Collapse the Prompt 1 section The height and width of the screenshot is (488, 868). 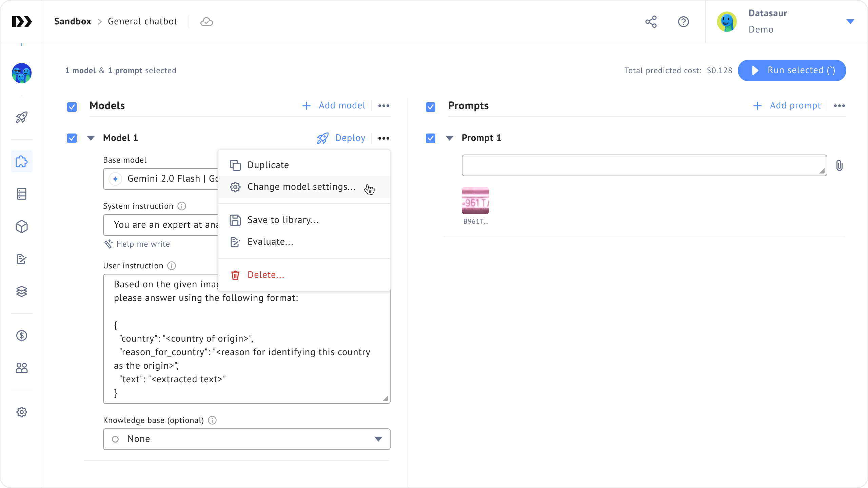(x=450, y=138)
